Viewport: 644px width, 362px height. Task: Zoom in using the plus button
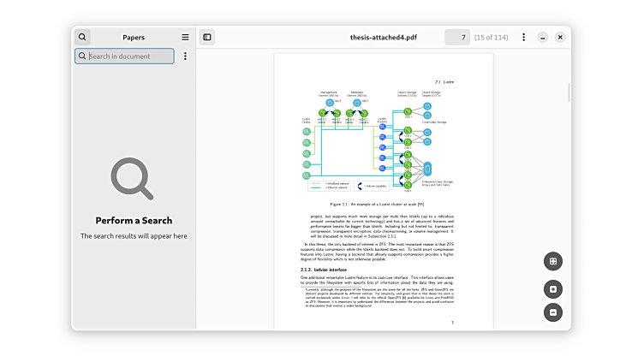pyautogui.click(x=553, y=289)
